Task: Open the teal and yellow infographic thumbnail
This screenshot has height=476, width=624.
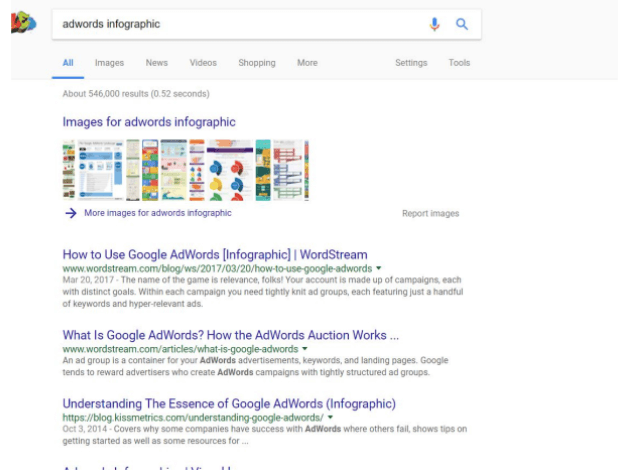Action: click(x=263, y=170)
